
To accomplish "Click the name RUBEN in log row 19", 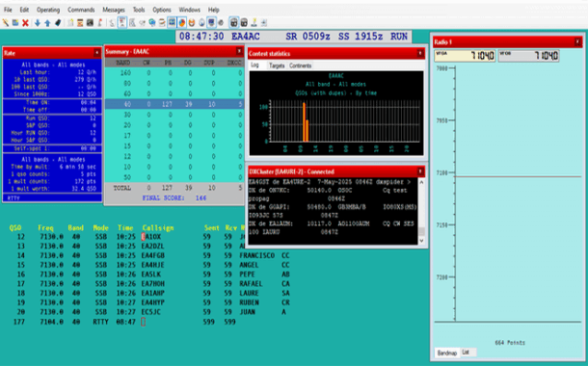I will pyautogui.click(x=249, y=302).
